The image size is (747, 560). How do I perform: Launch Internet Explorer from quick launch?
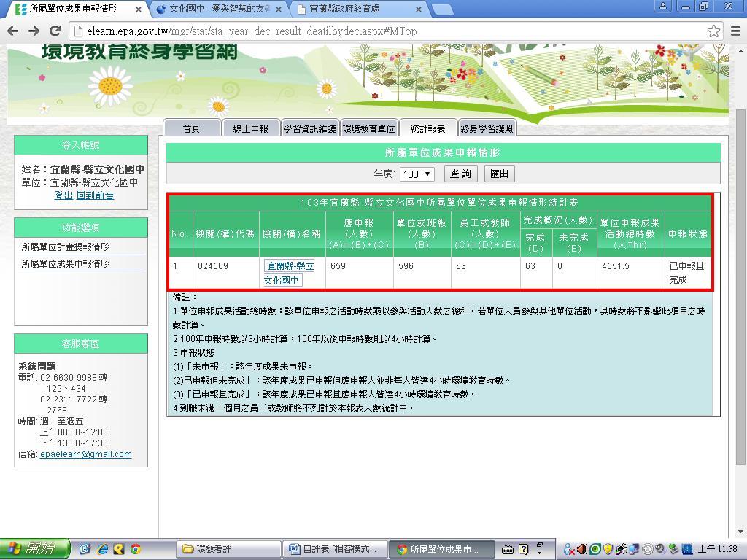point(102,549)
